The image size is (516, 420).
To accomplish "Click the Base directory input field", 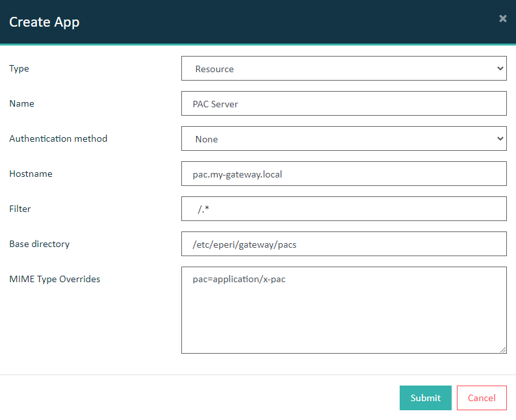I will point(344,244).
